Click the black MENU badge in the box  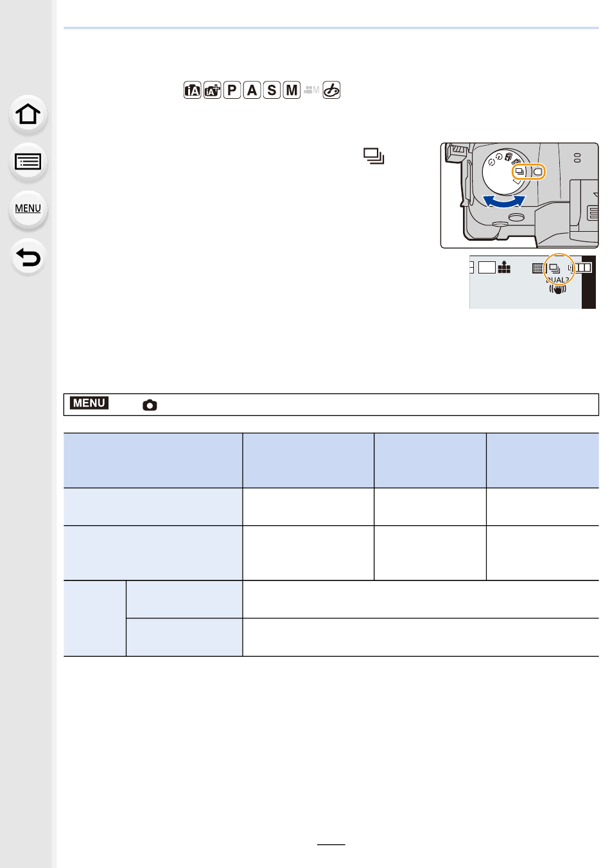pyautogui.click(x=89, y=403)
